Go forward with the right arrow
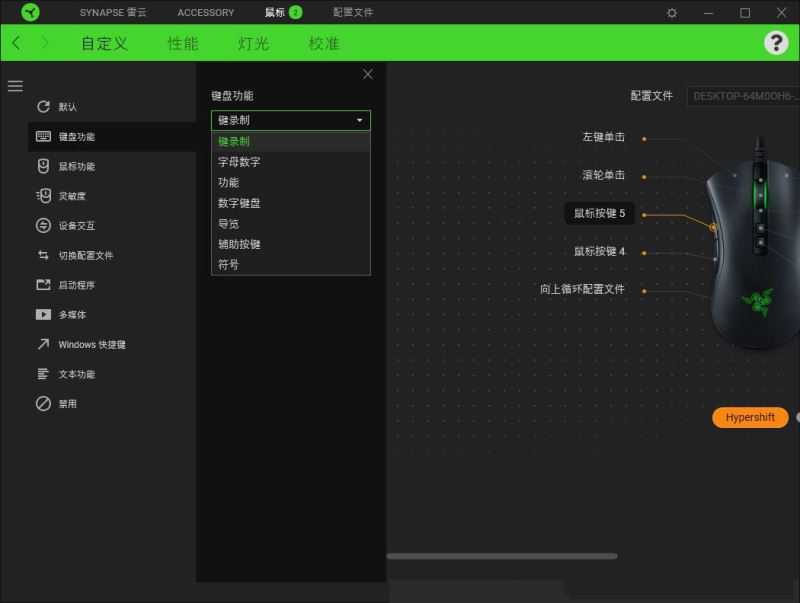The width and height of the screenshot is (800, 603). tap(45, 43)
